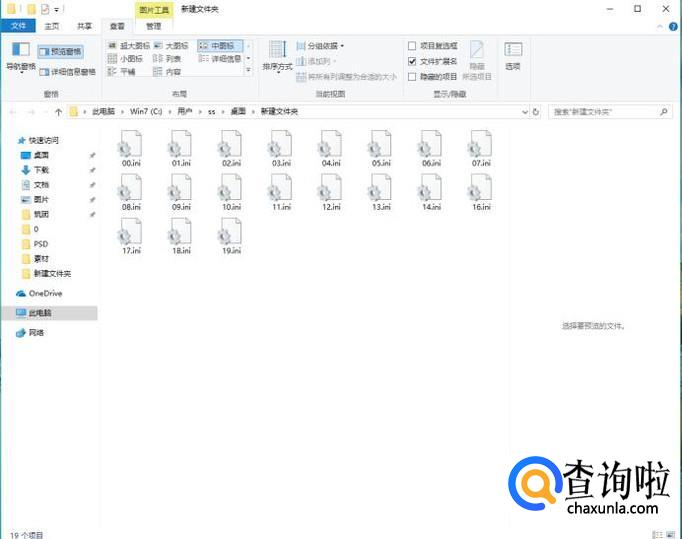Check the 隐藏的项目 checkbox
682x539 pixels.
pyautogui.click(x=412, y=76)
